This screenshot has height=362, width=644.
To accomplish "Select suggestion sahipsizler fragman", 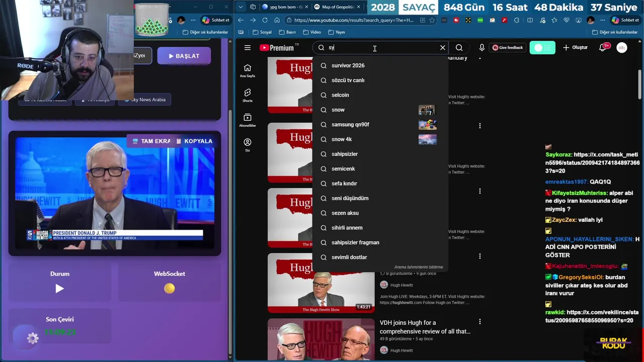I will (x=380, y=242).
